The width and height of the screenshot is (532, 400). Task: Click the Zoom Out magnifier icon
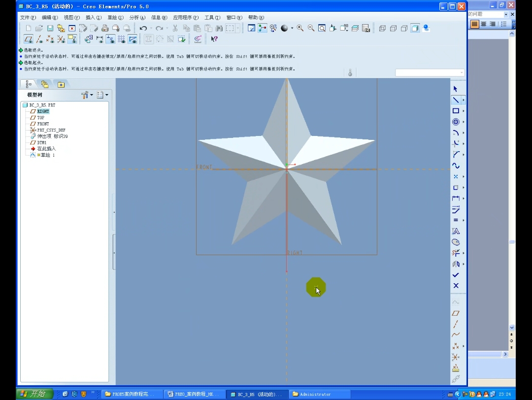pos(311,28)
